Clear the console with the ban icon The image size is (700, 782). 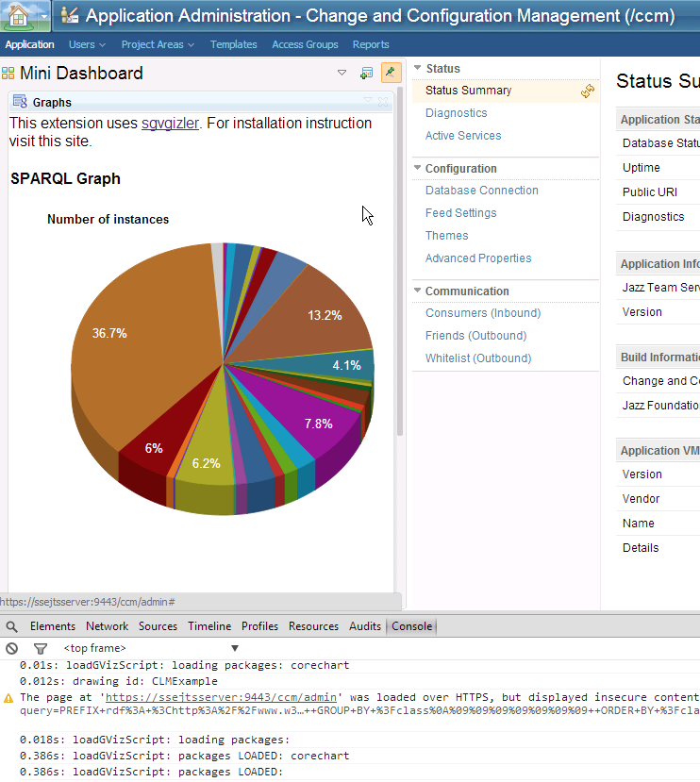tap(12, 648)
